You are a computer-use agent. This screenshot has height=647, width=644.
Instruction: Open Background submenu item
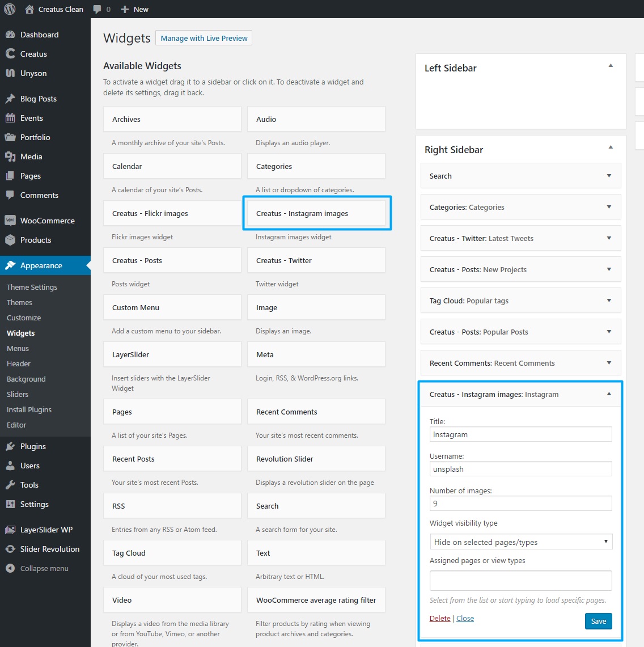coord(26,379)
